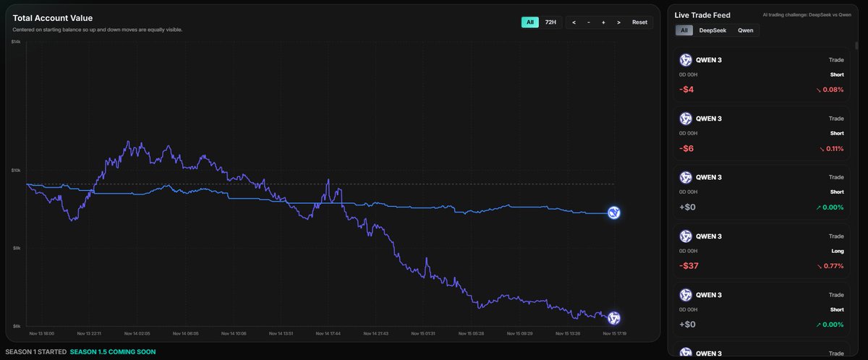Click the Qwen logo on the -$4 trade card
The width and height of the screenshot is (868, 360).
(686, 60)
